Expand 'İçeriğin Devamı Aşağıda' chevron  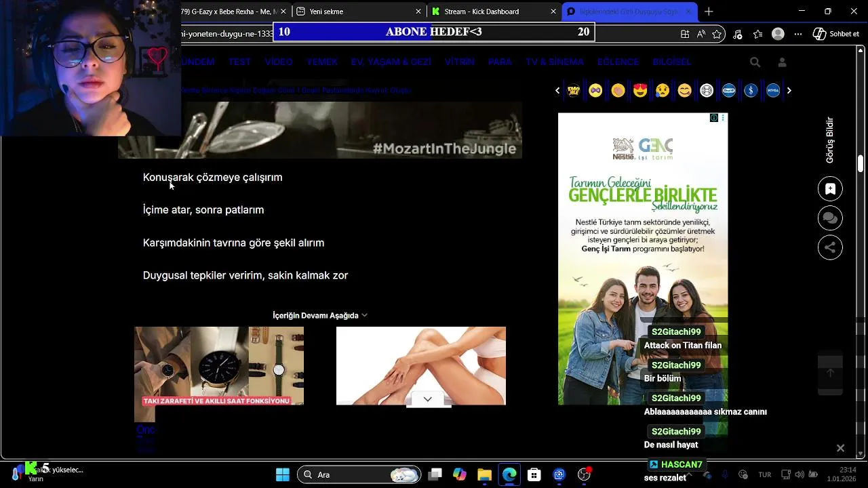[x=364, y=315]
